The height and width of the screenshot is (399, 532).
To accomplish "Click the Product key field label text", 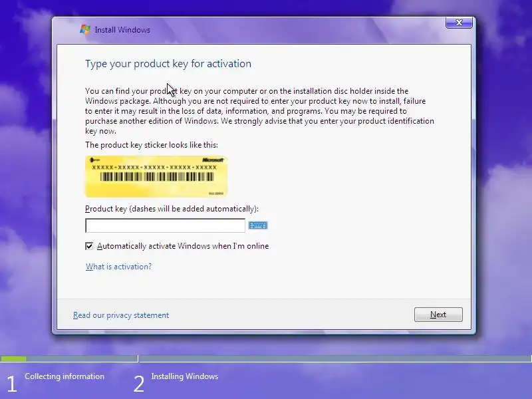I will pyautogui.click(x=172, y=209).
